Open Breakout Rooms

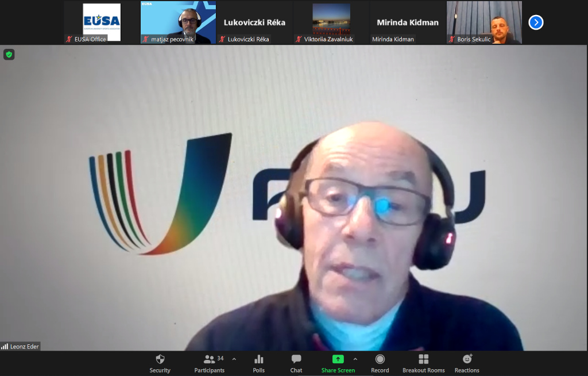[x=423, y=363]
